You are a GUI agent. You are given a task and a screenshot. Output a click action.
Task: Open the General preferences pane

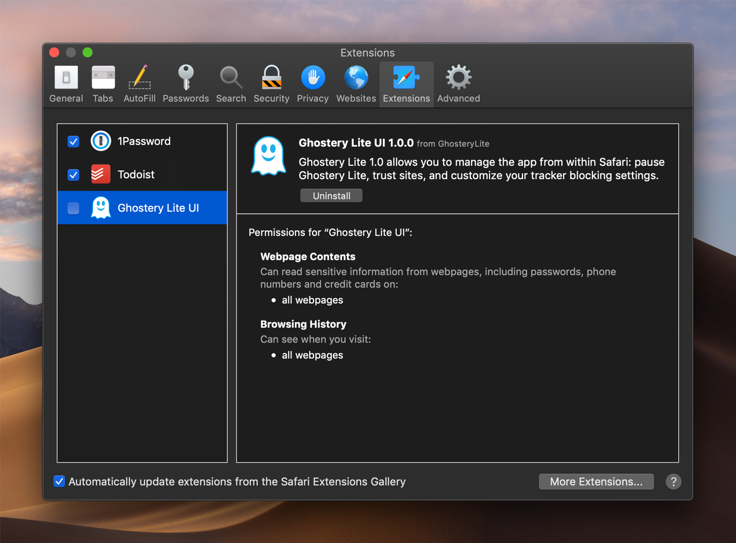66,84
